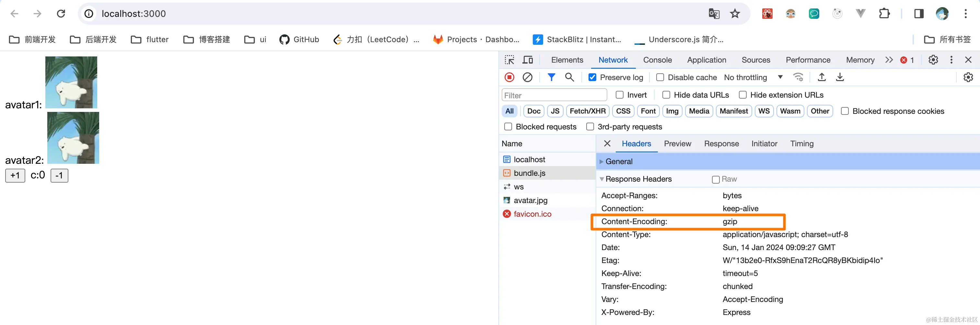
Task: Close the request details pane
Action: pos(607,143)
